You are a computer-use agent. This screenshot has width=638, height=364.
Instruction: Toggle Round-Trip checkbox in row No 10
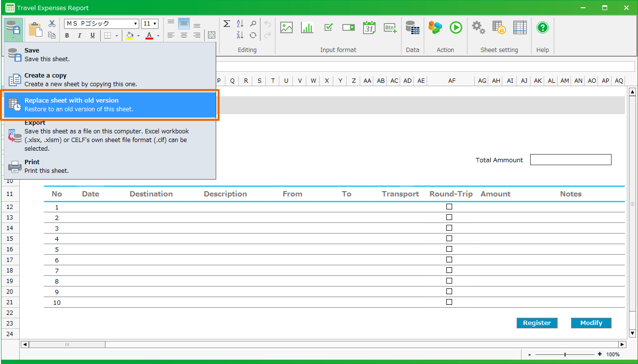click(449, 302)
